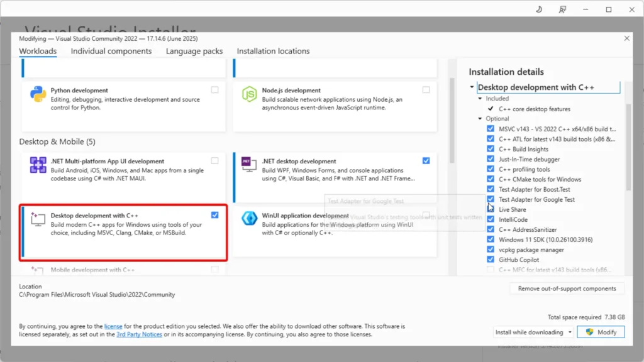Uncheck C++ Build Insights option
644x362 pixels.
(x=491, y=148)
